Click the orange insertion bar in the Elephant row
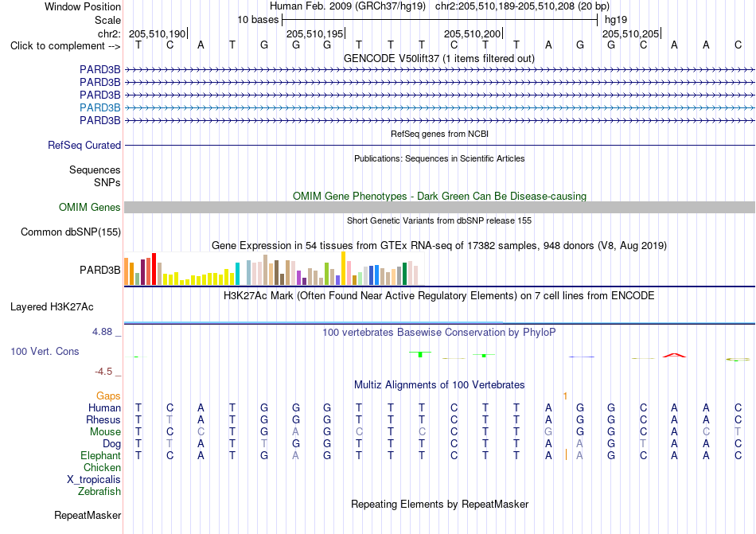 pyautogui.click(x=566, y=454)
